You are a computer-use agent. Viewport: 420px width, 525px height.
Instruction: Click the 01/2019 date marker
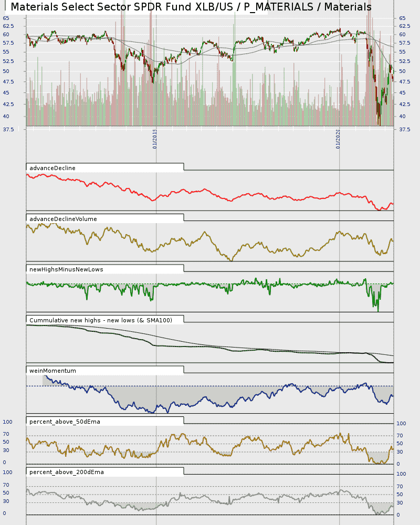click(155, 139)
